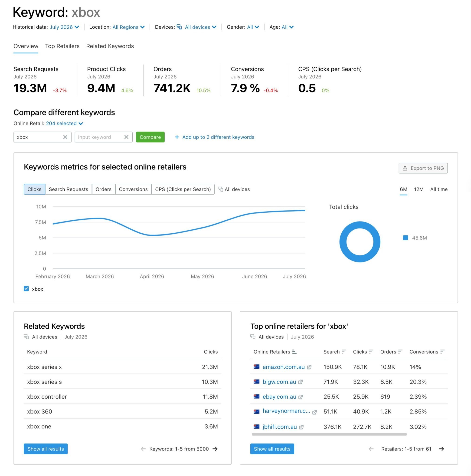Viewport: 471px width, 476px height.
Task: Click blue legend swatch for 45.6M
Action: point(406,238)
